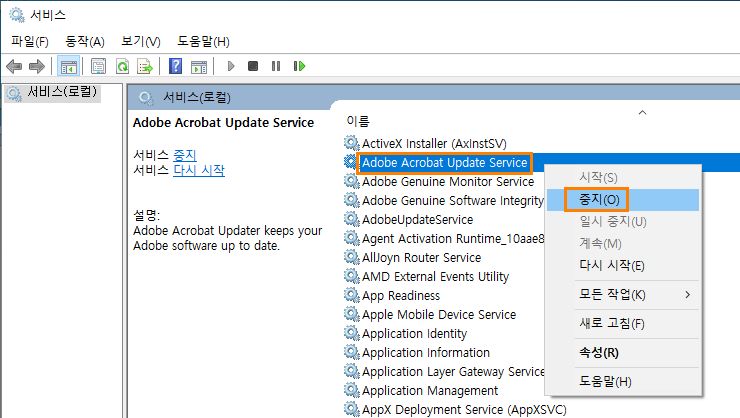Select the AMD External Events Utility row
This screenshot has width=740, height=418.
tap(436, 276)
